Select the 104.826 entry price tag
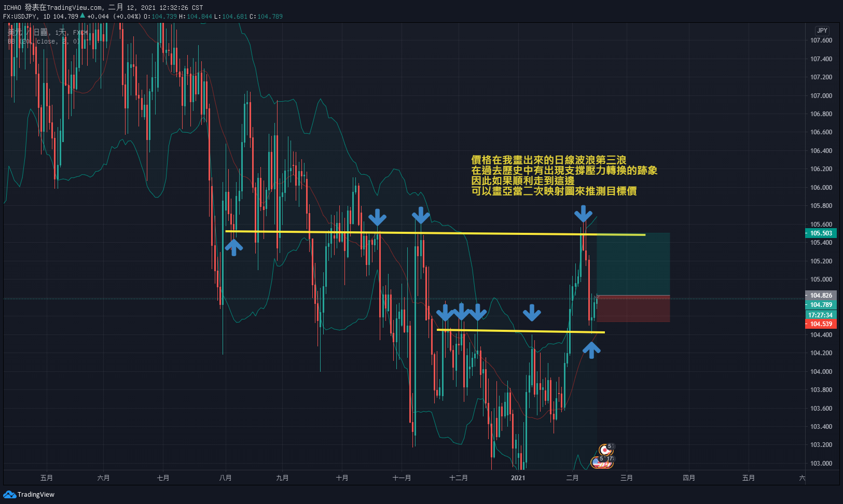Screen dimensions: 843x504 tap(821, 296)
